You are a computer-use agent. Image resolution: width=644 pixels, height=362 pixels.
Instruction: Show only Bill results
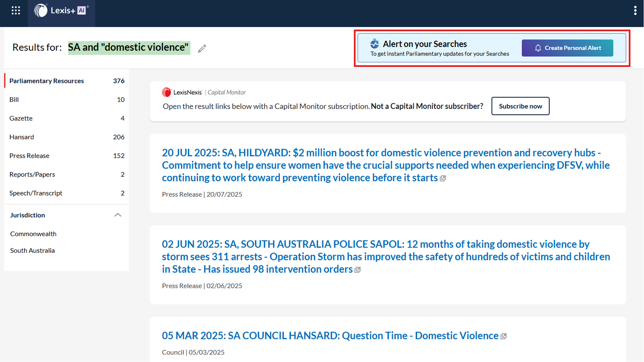tap(14, 99)
